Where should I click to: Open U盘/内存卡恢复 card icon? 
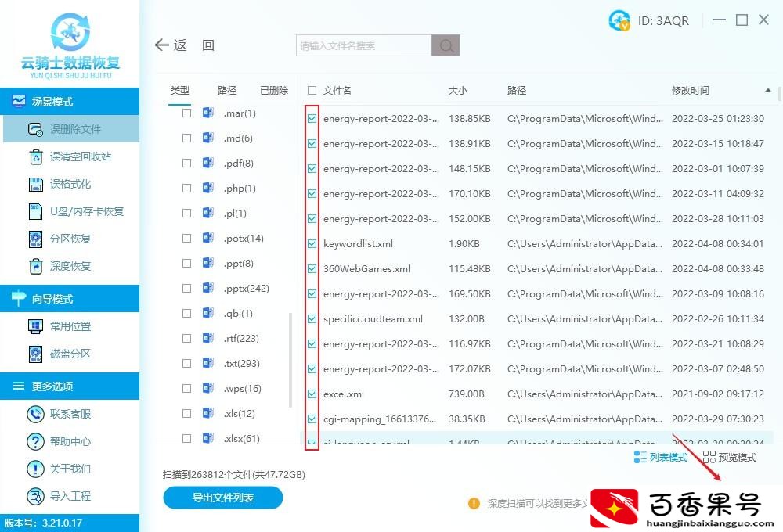point(35,211)
